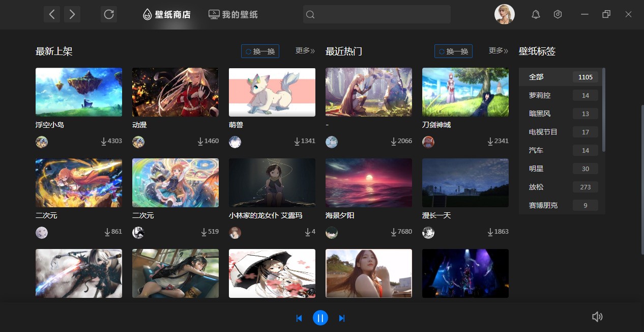644x332 pixels.
Task: Open the blue concert stage thumbnail
Action: [x=465, y=273]
